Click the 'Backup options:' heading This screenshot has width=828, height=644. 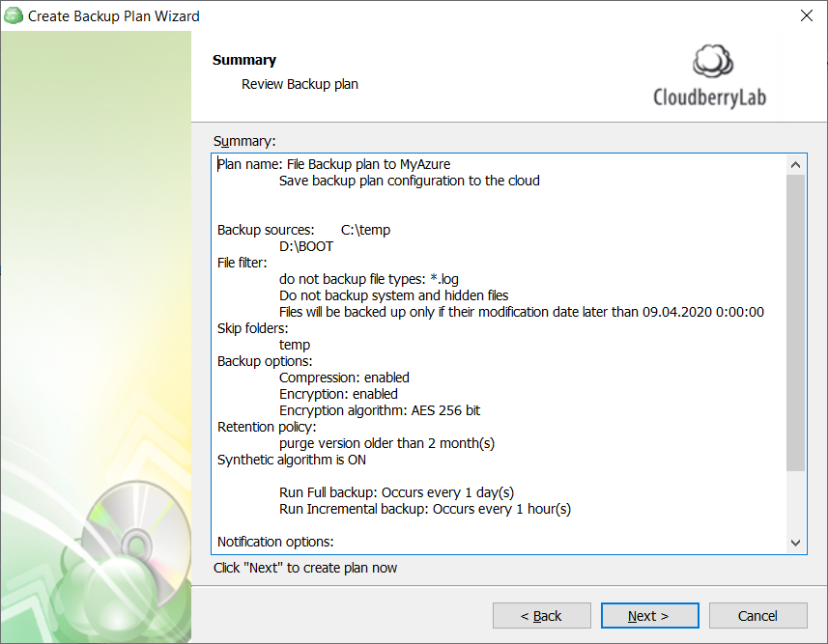click(x=265, y=361)
